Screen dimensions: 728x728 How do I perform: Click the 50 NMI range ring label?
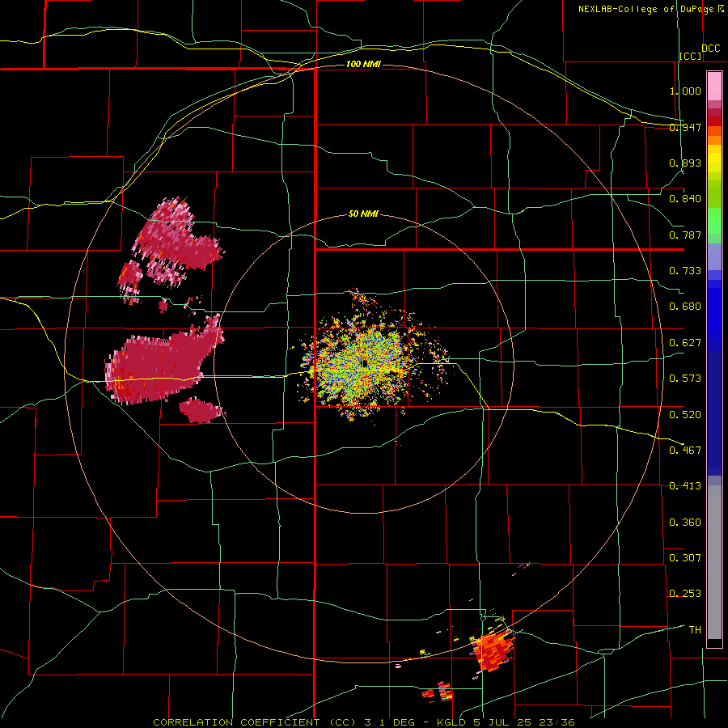coord(363,214)
